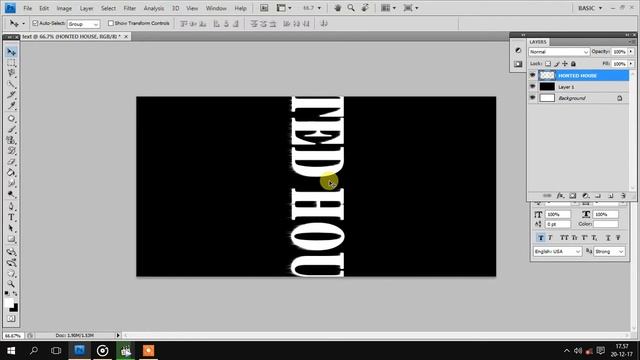Select the Horizontal Type tool
640x360 pixels.
[x=11, y=218]
